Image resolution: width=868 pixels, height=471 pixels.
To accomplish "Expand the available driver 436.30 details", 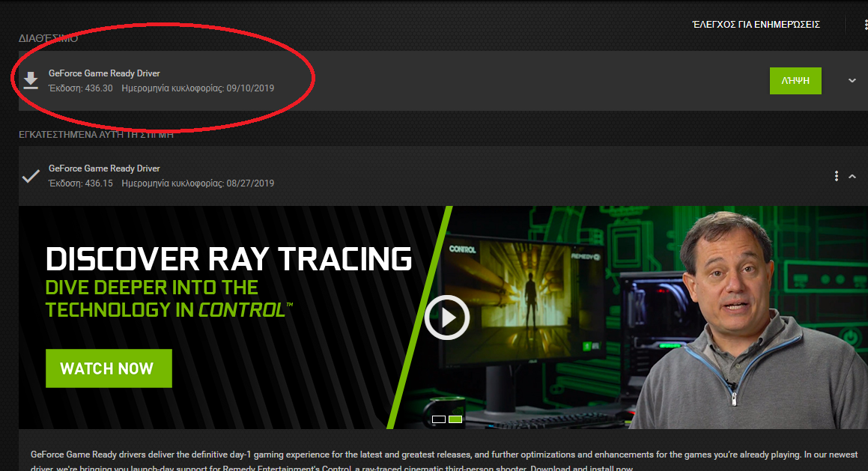I will click(852, 81).
